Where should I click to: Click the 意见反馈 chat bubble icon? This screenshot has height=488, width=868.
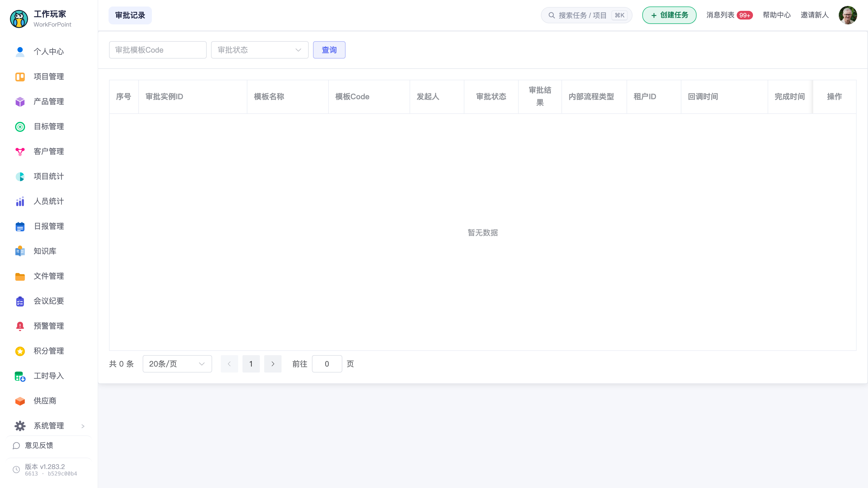point(16,445)
